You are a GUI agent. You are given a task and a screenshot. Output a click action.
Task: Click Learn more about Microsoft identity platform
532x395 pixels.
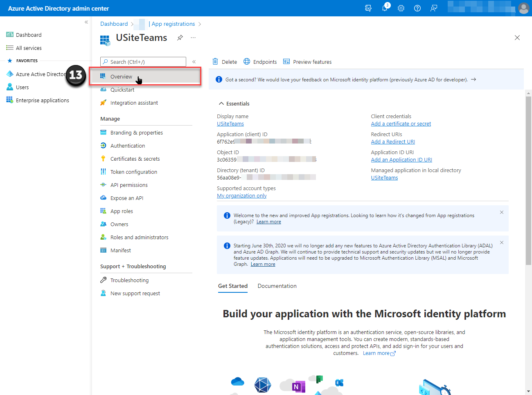coord(379,353)
